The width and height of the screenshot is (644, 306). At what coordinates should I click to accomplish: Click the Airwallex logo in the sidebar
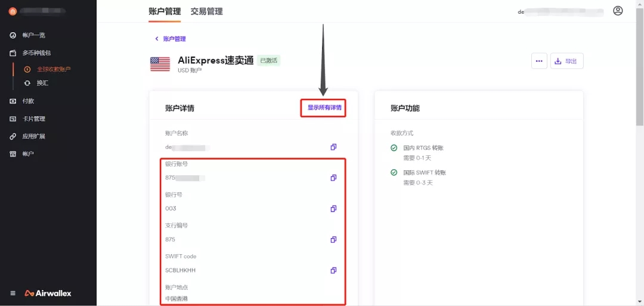pos(48,293)
